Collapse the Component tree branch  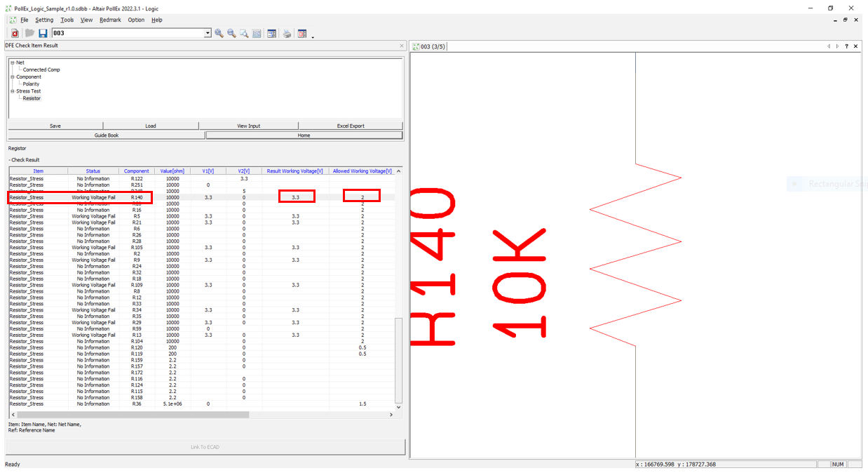click(12, 76)
